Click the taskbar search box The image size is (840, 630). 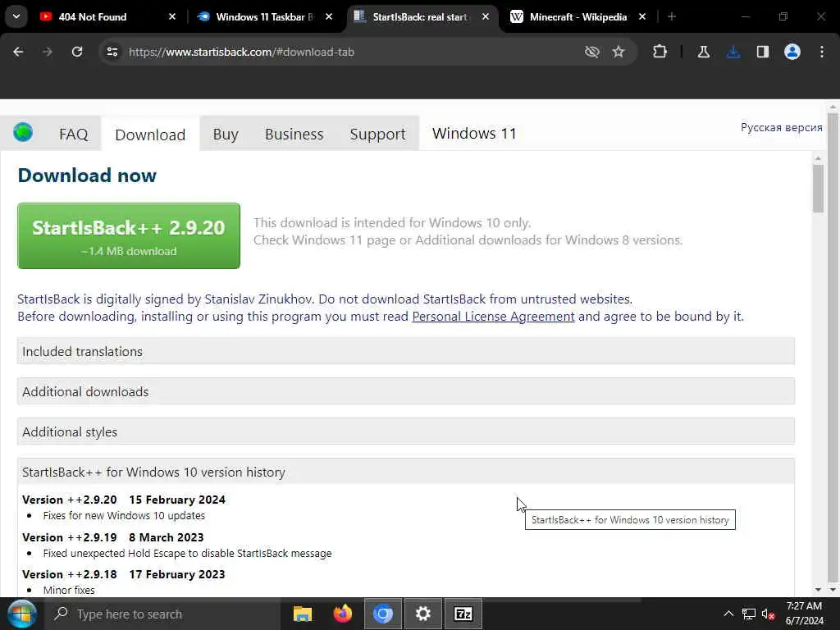(163, 614)
